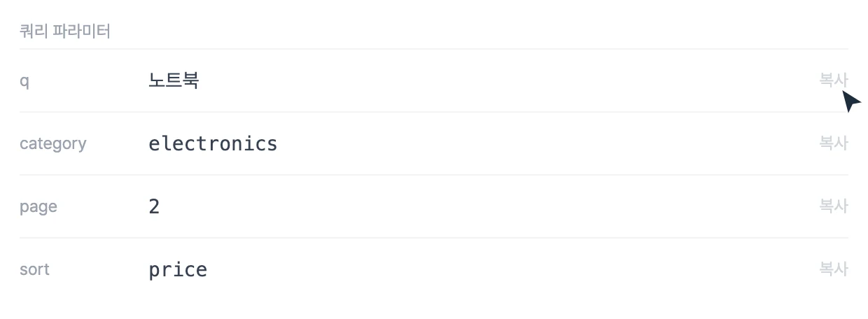Select the category key label
The height and width of the screenshot is (319, 868).
53,144
